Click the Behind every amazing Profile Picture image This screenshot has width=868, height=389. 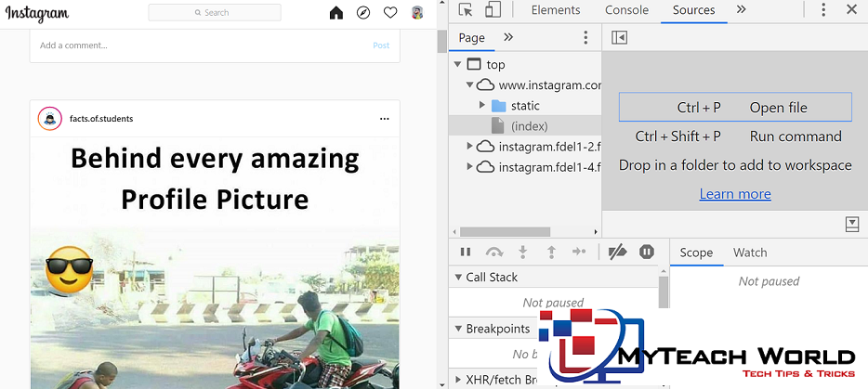coord(215,263)
